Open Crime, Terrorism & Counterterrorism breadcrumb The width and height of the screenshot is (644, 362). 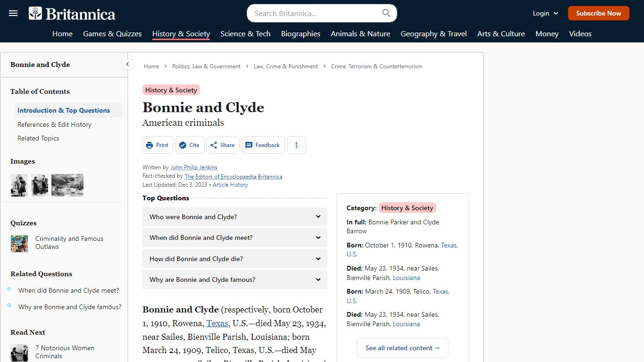point(377,66)
